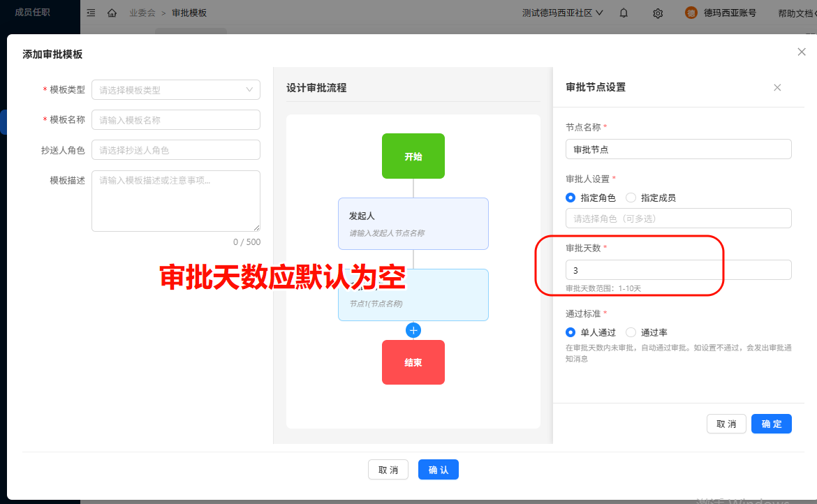Image resolution: width=817 pixels, height=504 pixels.
Task: Click the 德玛西亚账号 user avatar
Action: pyautogui.click(x=691, y=13)
